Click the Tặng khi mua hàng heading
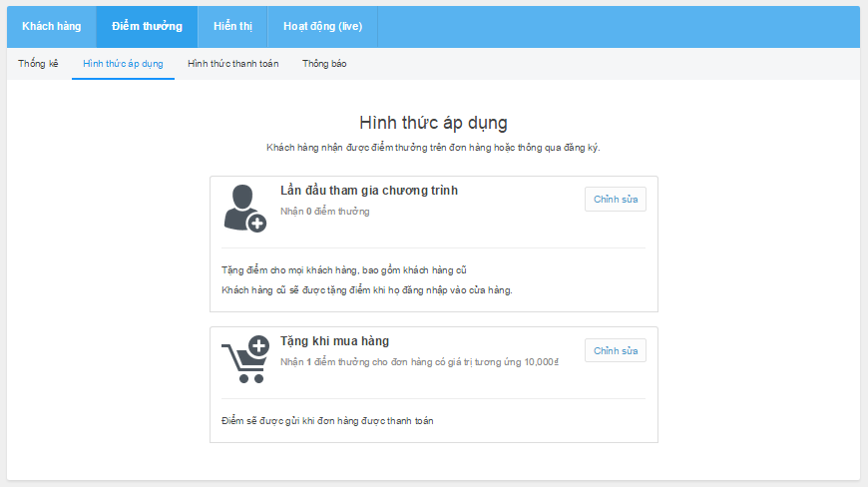 click(335, 341)
